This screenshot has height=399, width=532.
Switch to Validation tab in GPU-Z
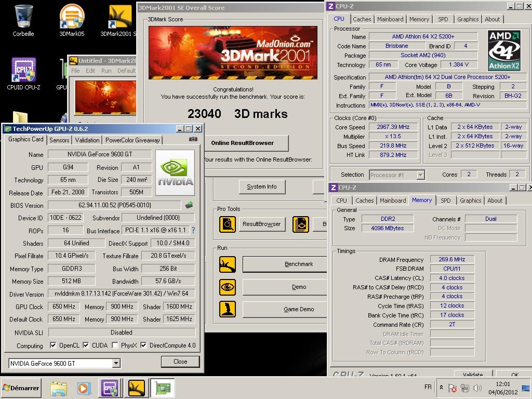point(87,140)
